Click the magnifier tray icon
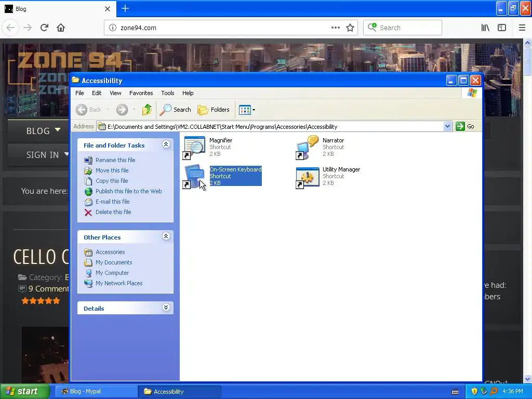Viewport: 532px width, 399px height. tap(494, 392)
